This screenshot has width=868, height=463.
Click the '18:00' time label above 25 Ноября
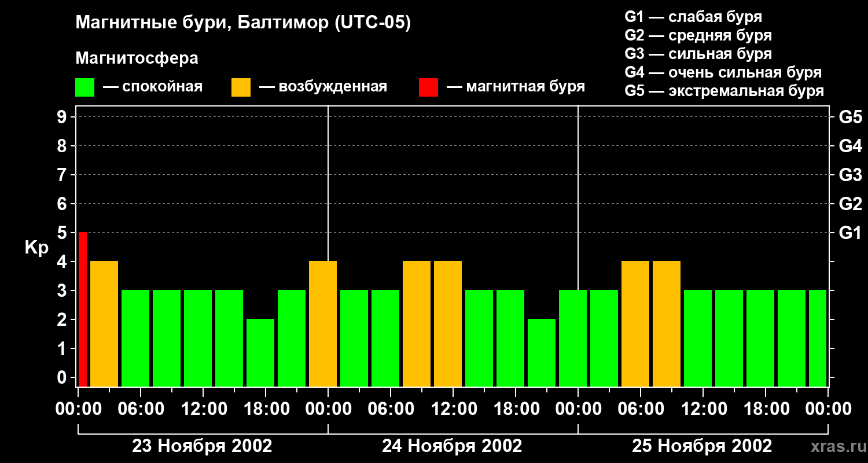click(x=766, y=409)
